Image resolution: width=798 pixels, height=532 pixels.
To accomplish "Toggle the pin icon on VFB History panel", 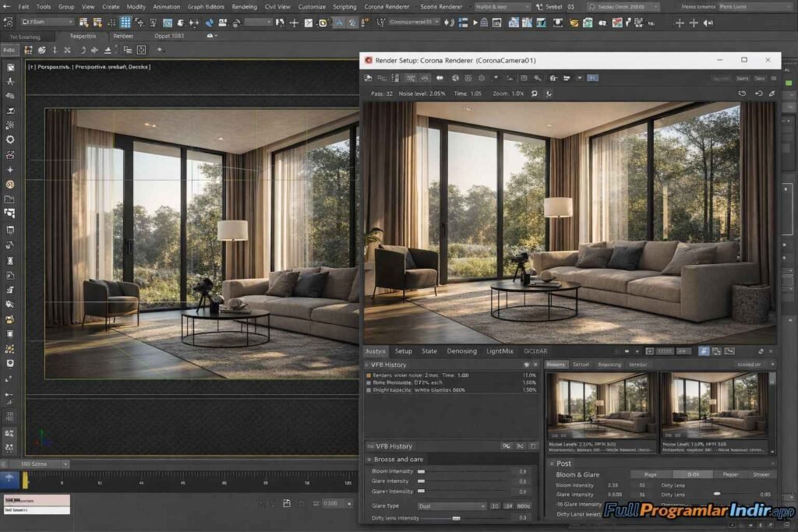I will (525, 365).
